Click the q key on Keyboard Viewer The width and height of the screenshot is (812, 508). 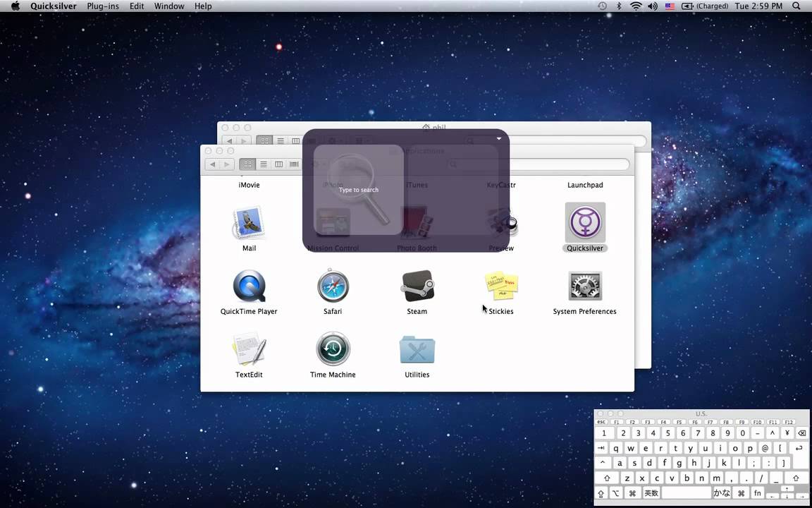tap(616, 449)
